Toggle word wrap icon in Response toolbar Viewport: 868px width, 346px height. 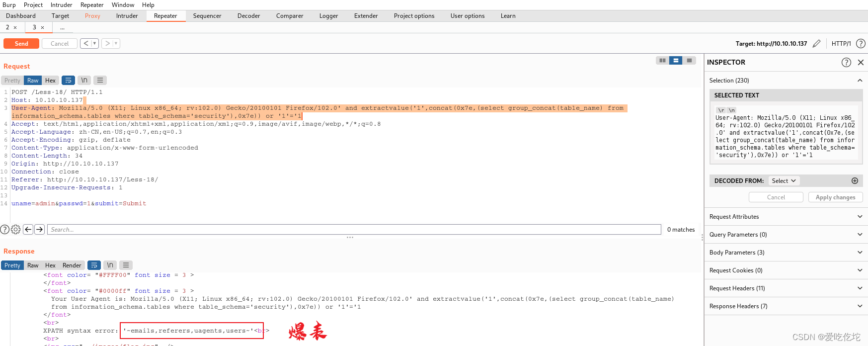coord(94,265)
